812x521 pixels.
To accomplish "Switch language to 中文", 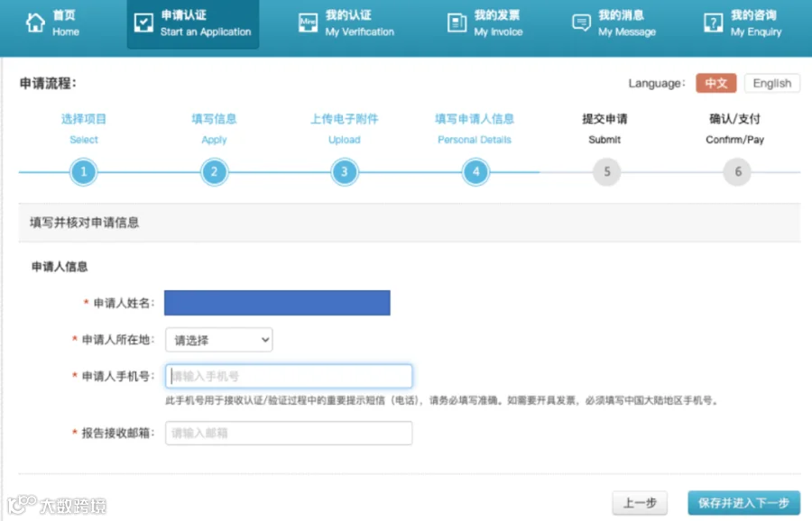I will click(x=715, y=83).
